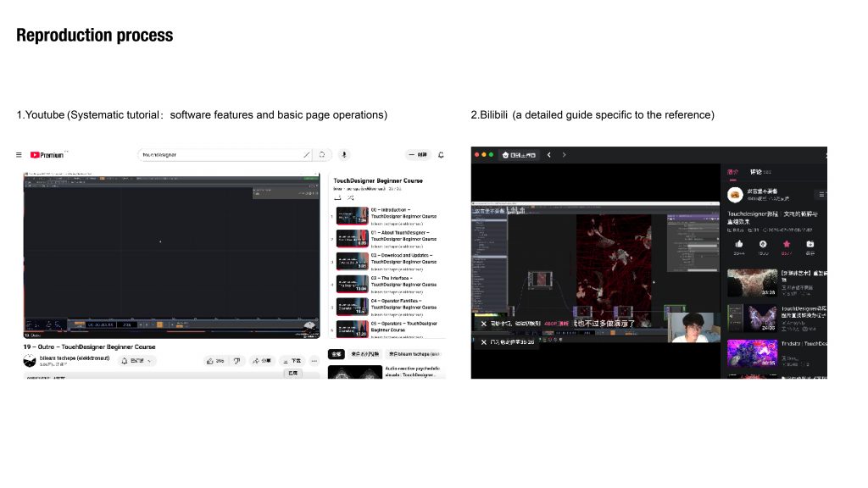Open the Bilibili uploader list menu button
Image resolution: width=868 pixels, height=488 pixels.
[x=821, y=194]
